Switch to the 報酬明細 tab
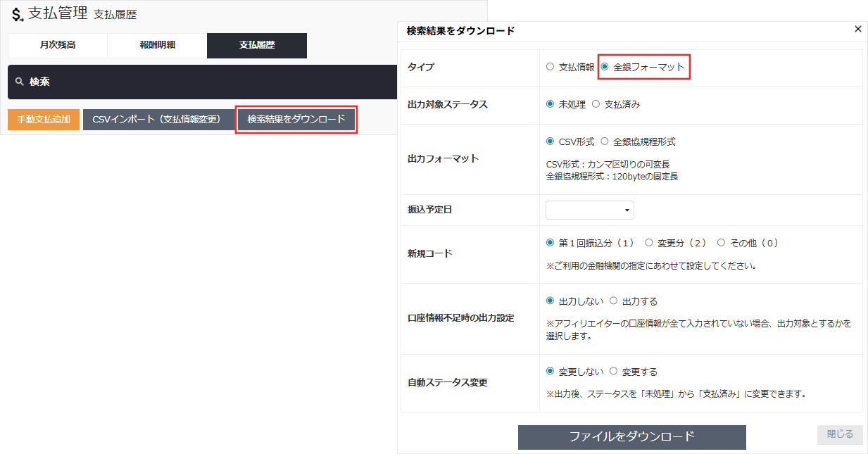Screen dimensions: 868x454 click(156, 45)
